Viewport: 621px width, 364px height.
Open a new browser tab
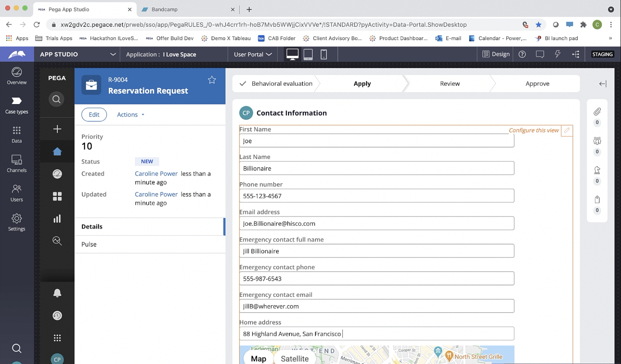coord(249,9)
